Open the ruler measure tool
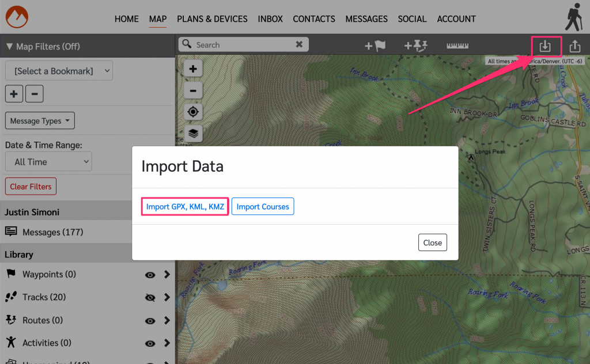Viewport: 590px width, 364px height. [x=457, y=46]
